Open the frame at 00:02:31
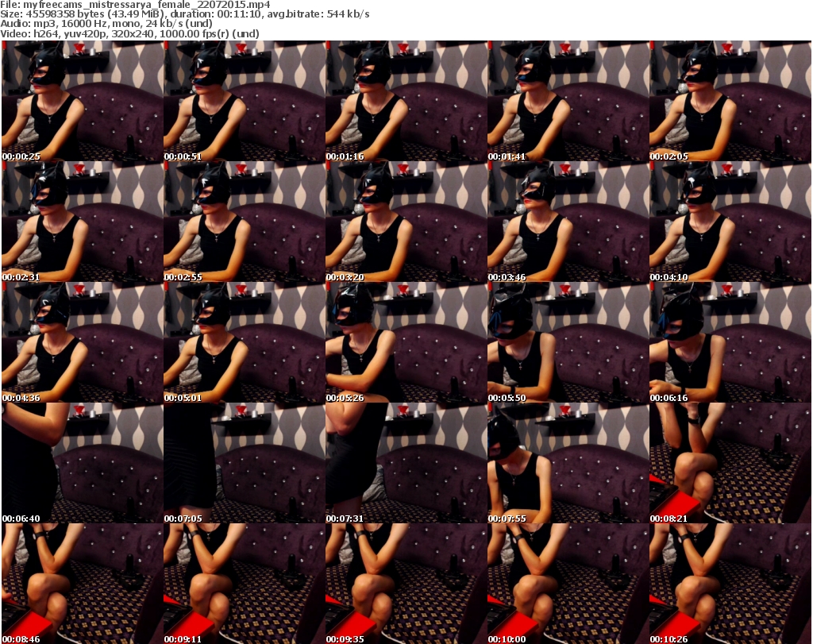 [82, 222]
